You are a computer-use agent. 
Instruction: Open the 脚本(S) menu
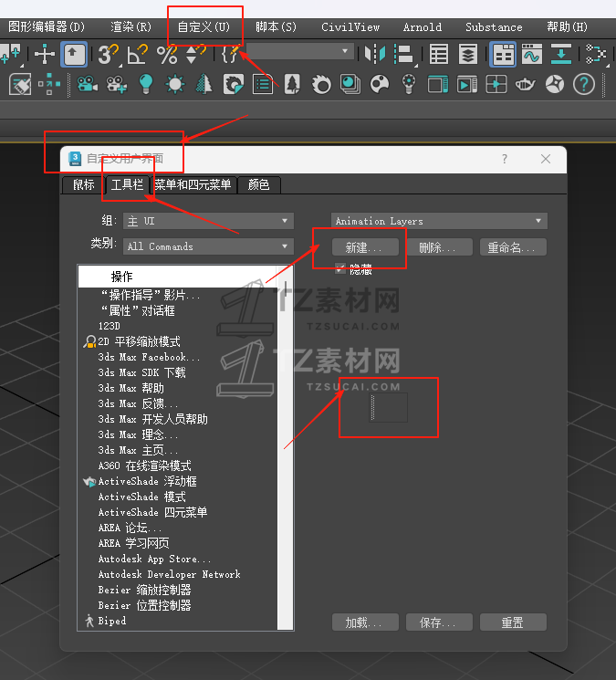point(276,26)
